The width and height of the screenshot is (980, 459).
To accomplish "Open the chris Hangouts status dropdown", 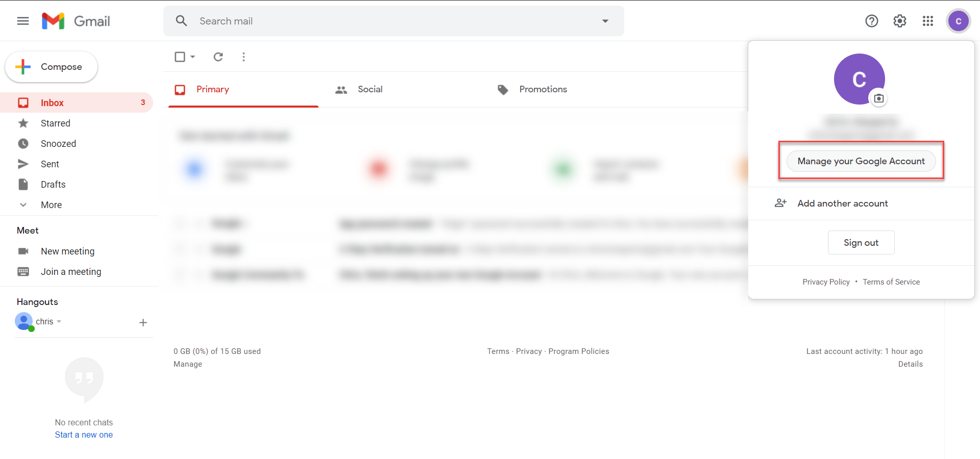I will pyautogui.click(x=59, y=321).
